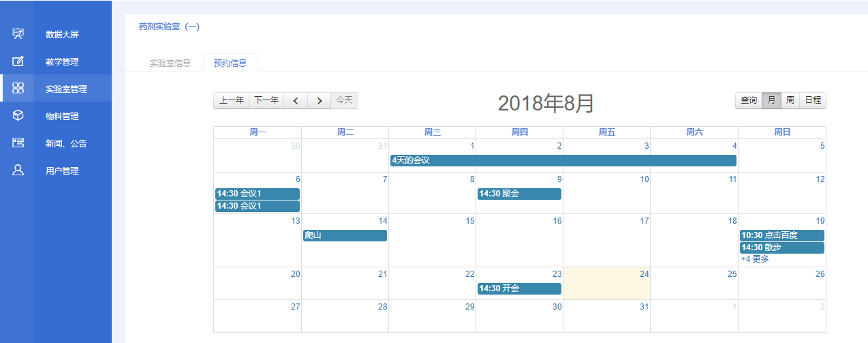
Task: Click the 查询 view button
Action: (x=749, y=100)
